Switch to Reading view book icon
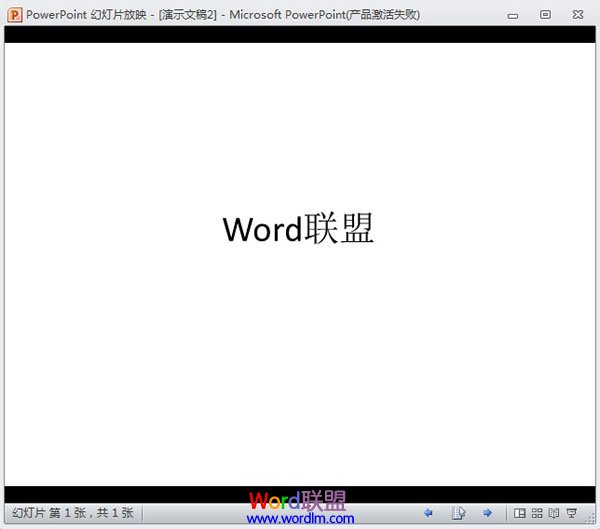600x529 pixels. tap(553, 513)
